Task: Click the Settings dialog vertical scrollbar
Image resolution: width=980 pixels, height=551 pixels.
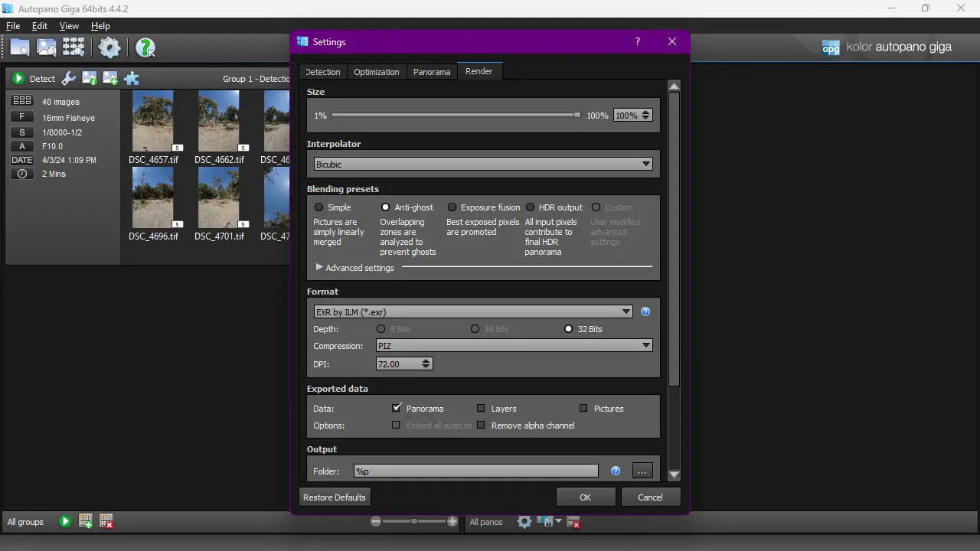Action: (x=674, y=239)
